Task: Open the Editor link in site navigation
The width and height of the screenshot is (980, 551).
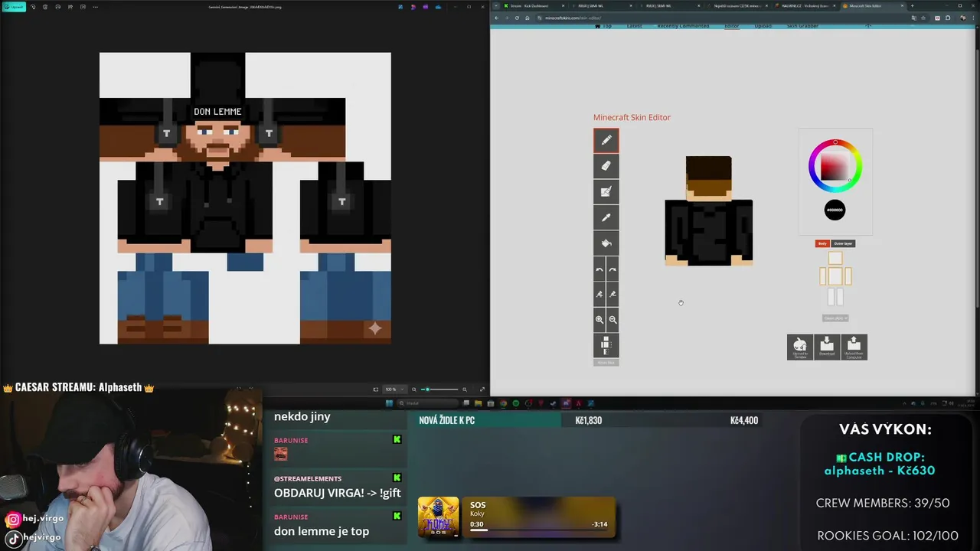Action: (732, 26)
